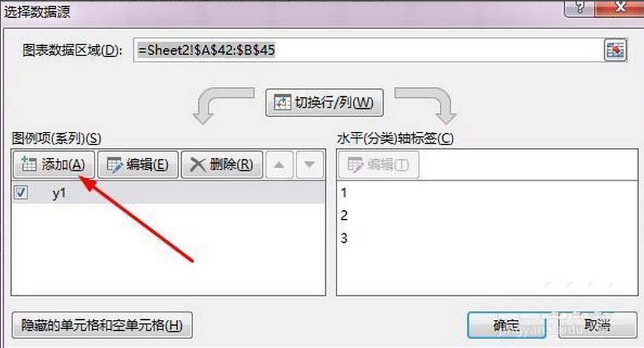
Task: Select axis label 3 in category list
Action: [344, 238]
